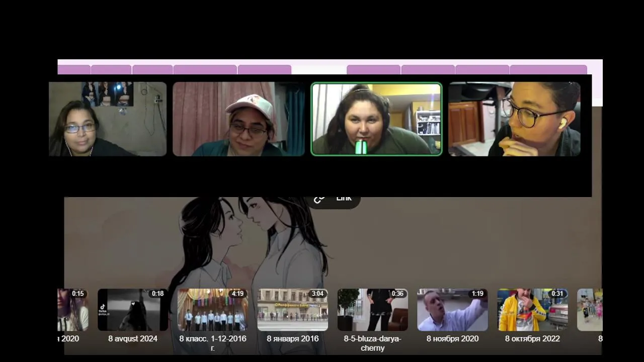This screenshot has height=362, width=644.
Task: Click the 0:18 duration badge
Action: [158, 294]
